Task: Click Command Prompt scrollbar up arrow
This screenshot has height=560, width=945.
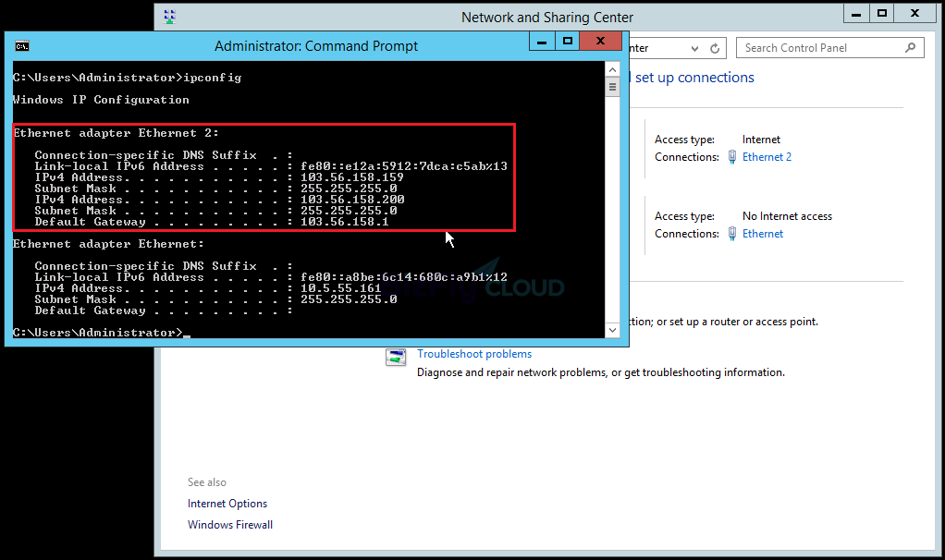Action: pos(612,70)
